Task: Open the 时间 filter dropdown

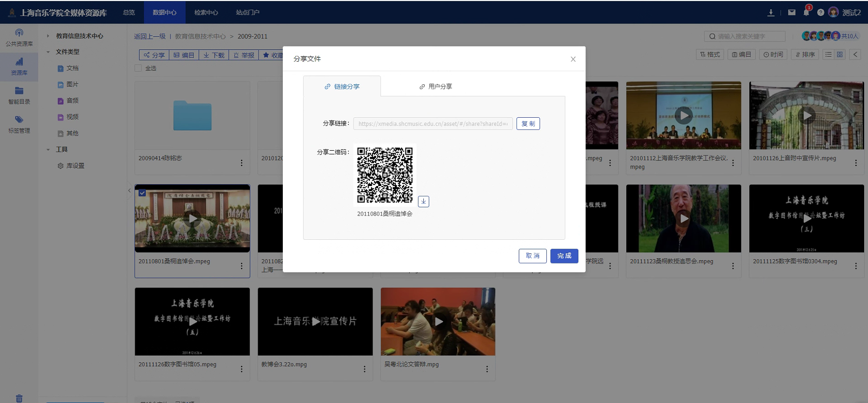Action: [x=773, y=55]
